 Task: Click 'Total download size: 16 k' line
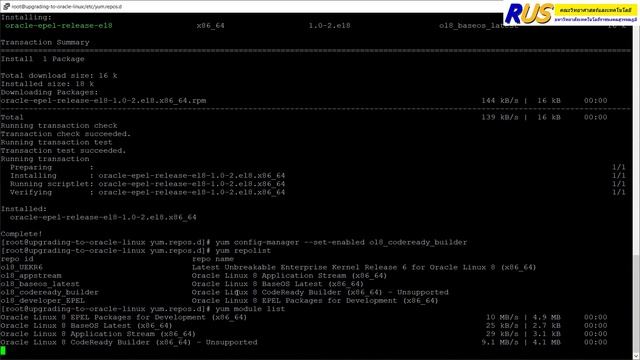[x=59, y=76]
